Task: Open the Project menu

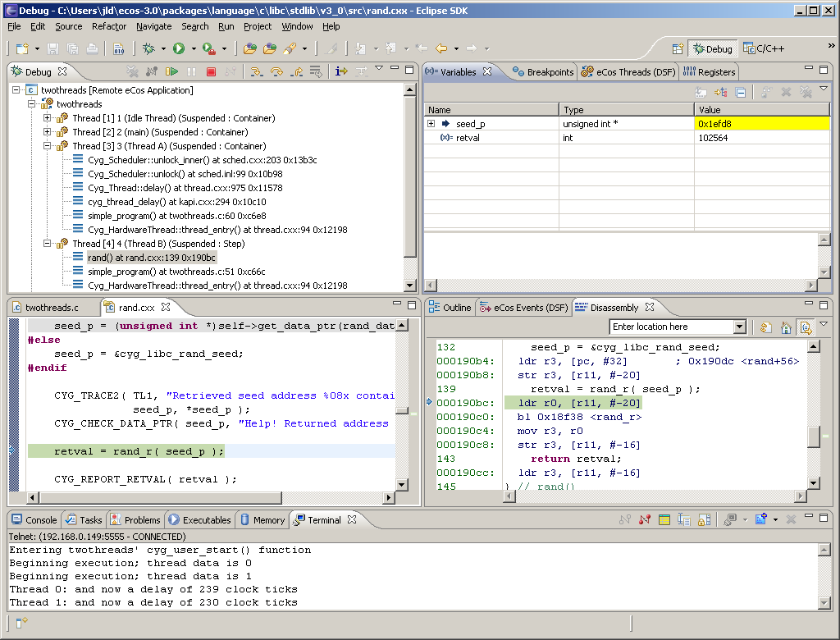Action: (258, 26)
